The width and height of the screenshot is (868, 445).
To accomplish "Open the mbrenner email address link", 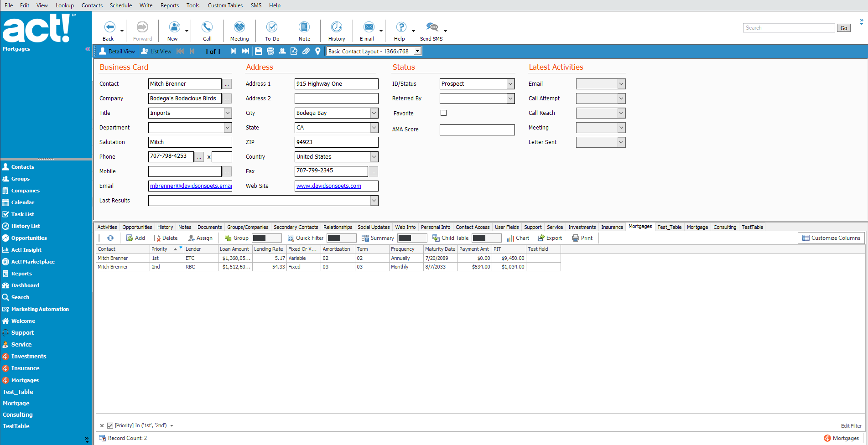I will [191, 186].
